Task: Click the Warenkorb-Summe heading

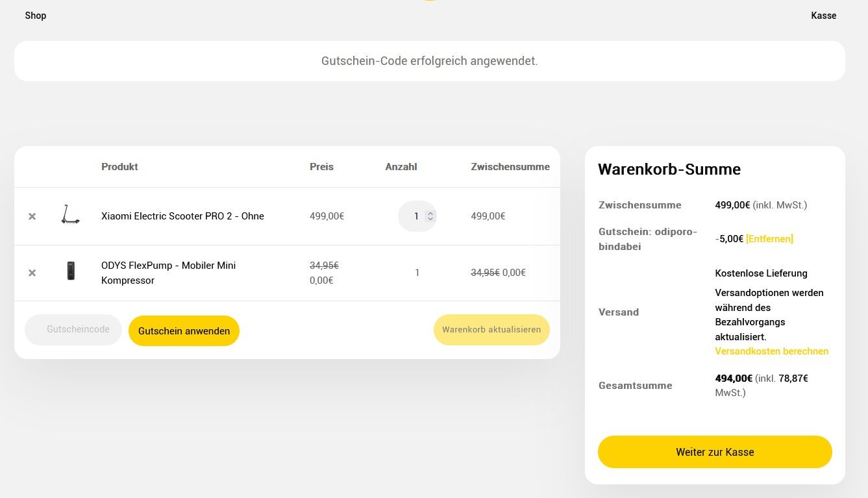Action: [x=669, y=169]
